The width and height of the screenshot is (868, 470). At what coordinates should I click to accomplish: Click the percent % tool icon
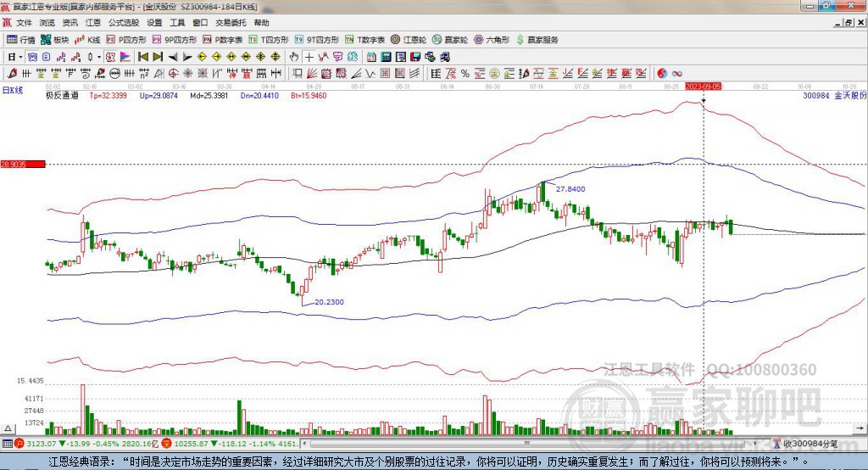click(465, 73)
